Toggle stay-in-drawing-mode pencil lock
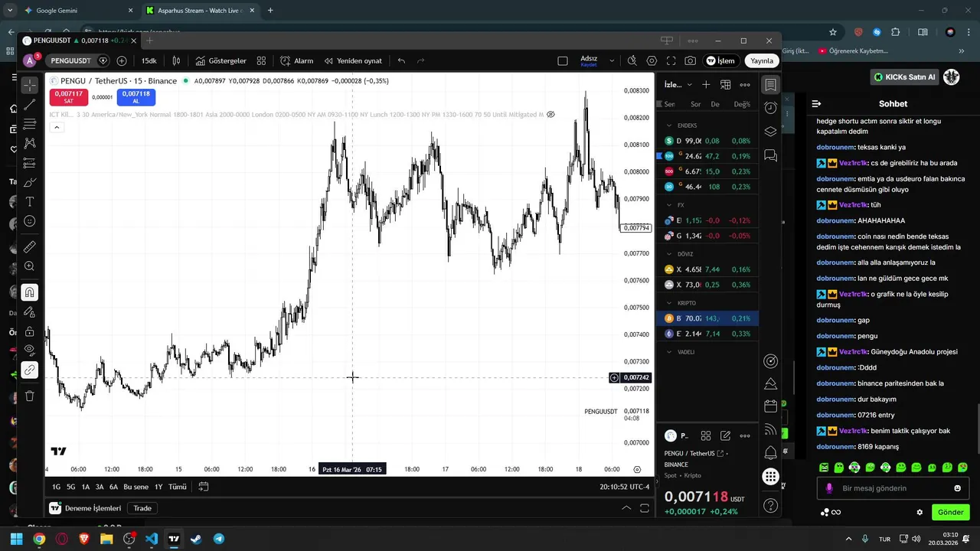 (29, 311)
